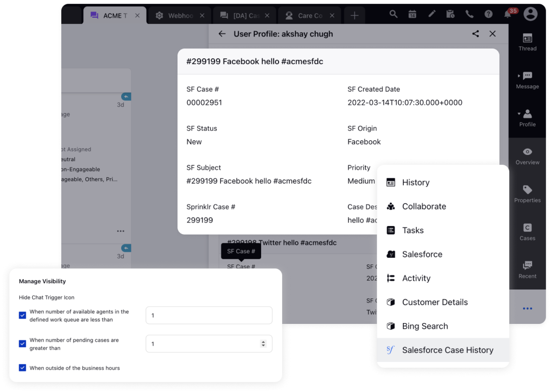Open Thread in the right sidebar

(527, 42)
